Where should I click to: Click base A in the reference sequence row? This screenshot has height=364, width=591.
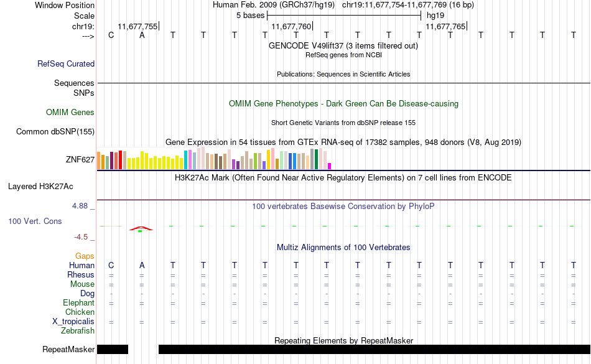pos(142,35)
